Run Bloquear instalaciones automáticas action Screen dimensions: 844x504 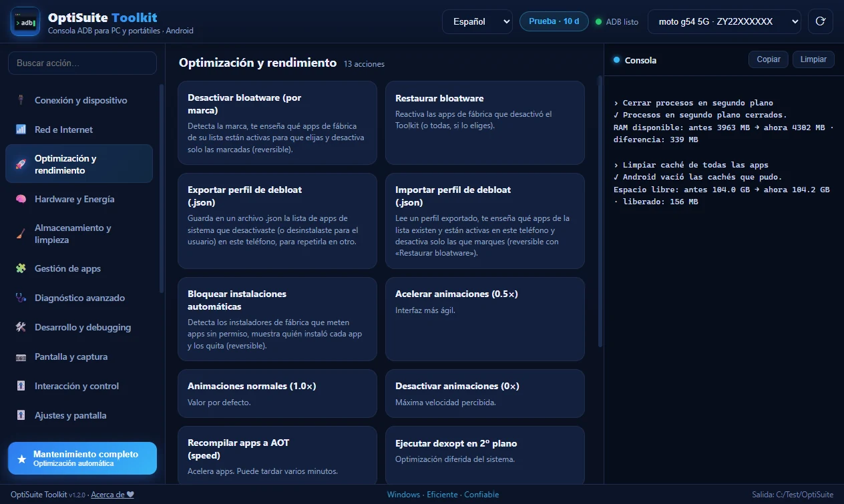click(x=277, y=319)
